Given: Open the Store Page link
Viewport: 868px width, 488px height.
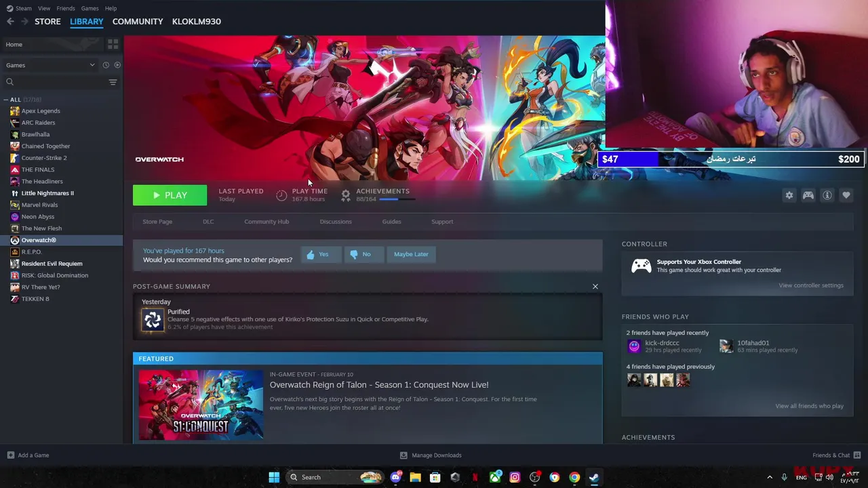Looking at the screenshot, I should 157,222.
